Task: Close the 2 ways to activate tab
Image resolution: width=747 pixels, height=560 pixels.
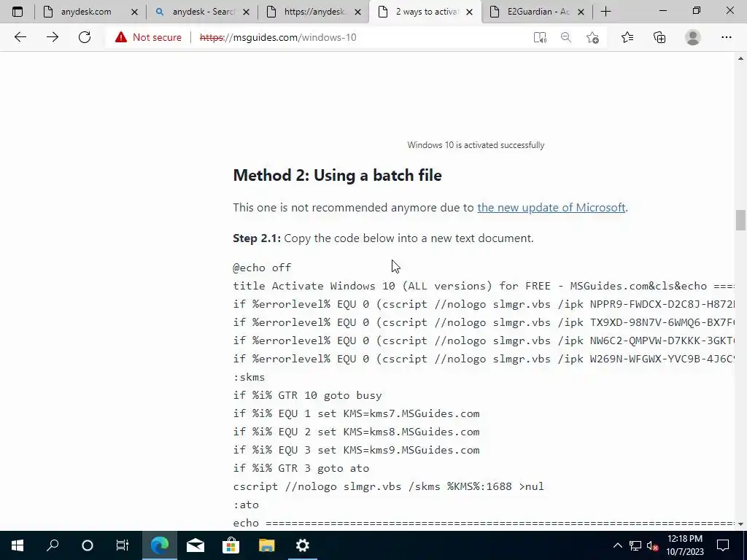Action: [469, 12]
